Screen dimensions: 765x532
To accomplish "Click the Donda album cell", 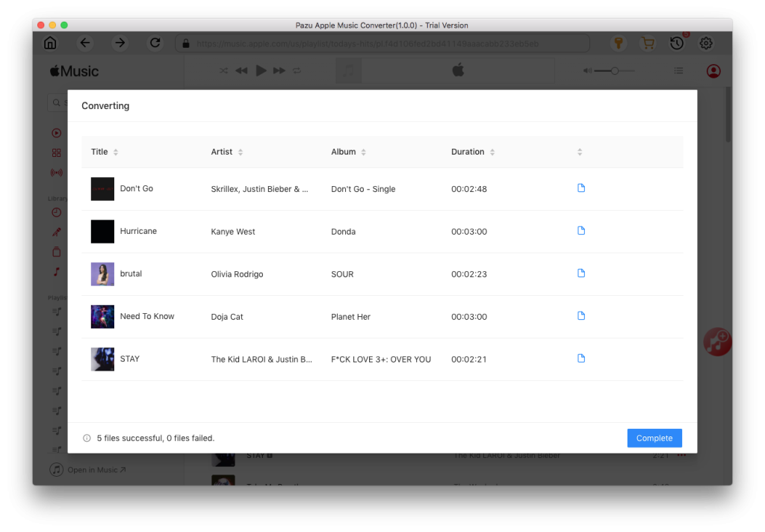I will tap(343, 232).
